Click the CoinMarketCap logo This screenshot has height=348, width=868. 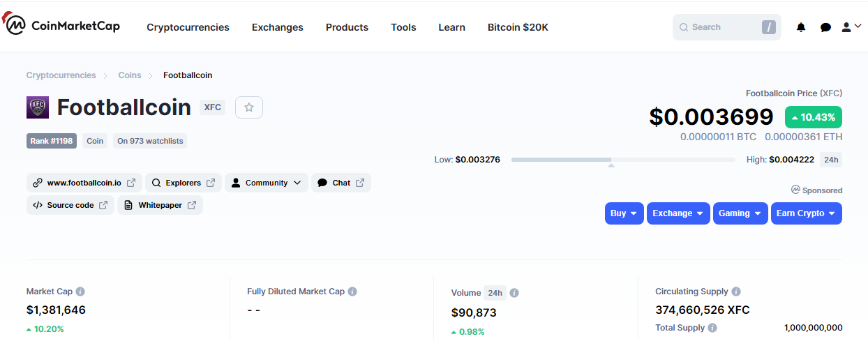tap(61, 26)
